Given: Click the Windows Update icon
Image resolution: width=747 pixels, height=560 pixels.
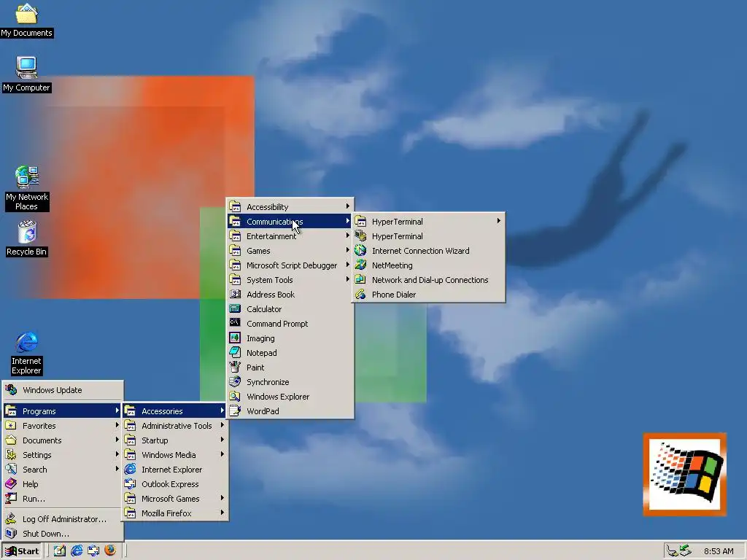Looking at the screenshot, I should coord(11,389).
